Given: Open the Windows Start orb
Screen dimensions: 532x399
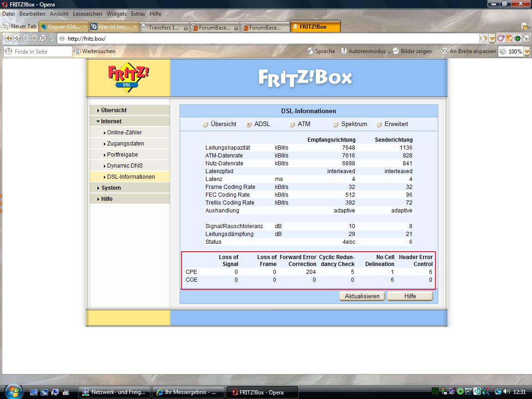Looking at the screenshot, I should coord(13,391).
